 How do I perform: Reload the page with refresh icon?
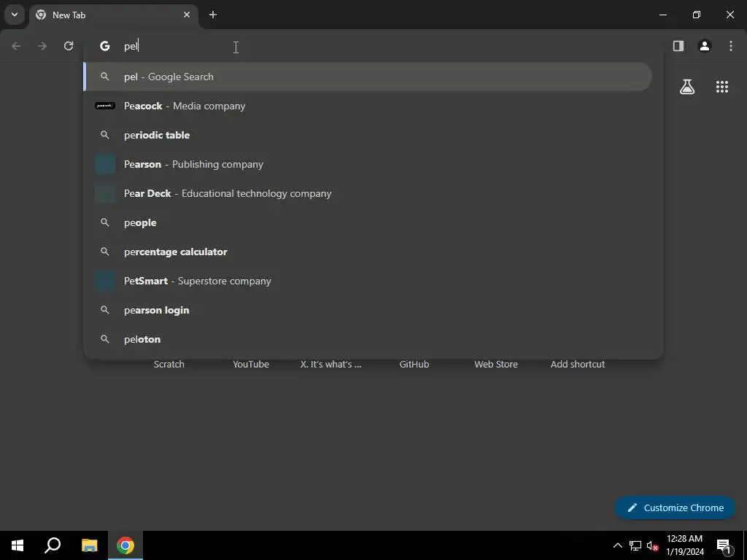tap(69, 46)
